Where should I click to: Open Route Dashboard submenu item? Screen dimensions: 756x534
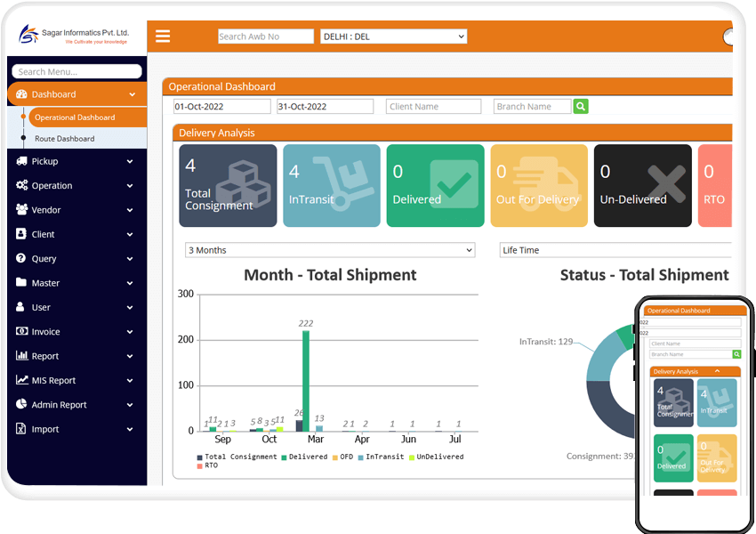(x=65, y=139)
